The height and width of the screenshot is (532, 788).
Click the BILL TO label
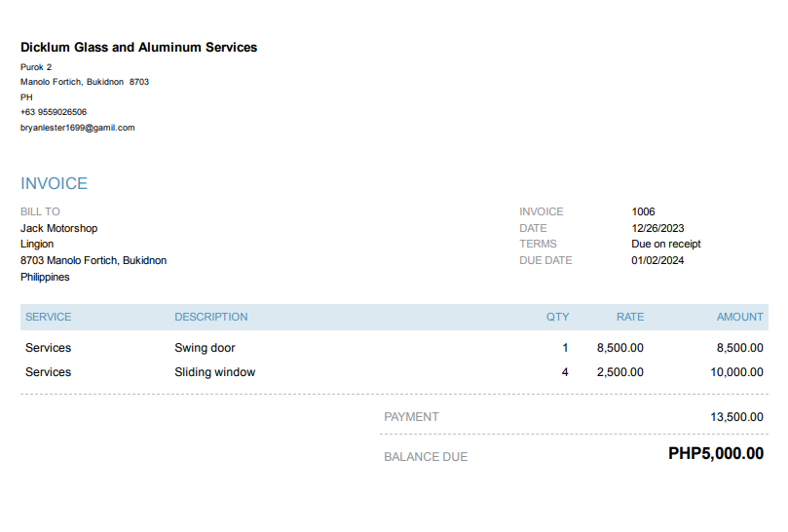pyautogui.click(x=40, y=211)
